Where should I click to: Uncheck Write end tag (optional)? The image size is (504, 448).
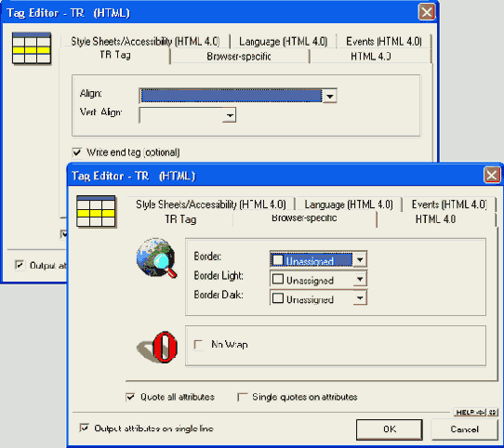click(77, 152)
